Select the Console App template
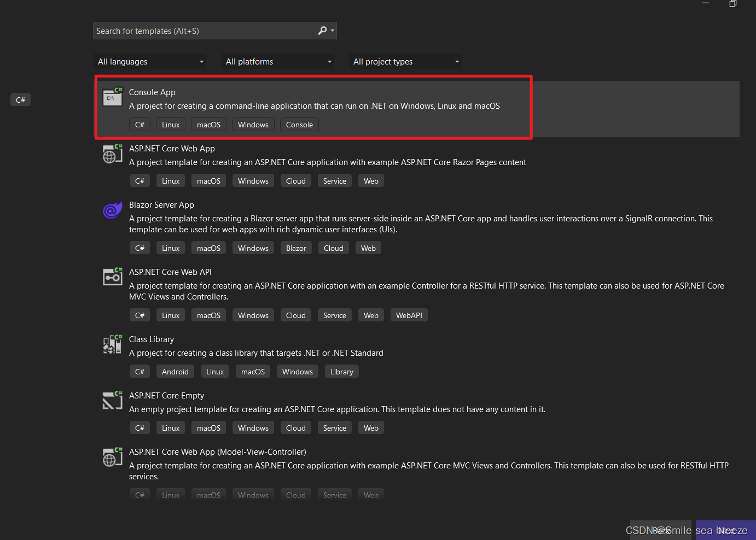Image resolution: width=756 pixels, height=540 pixels. [x=417, y=109]
